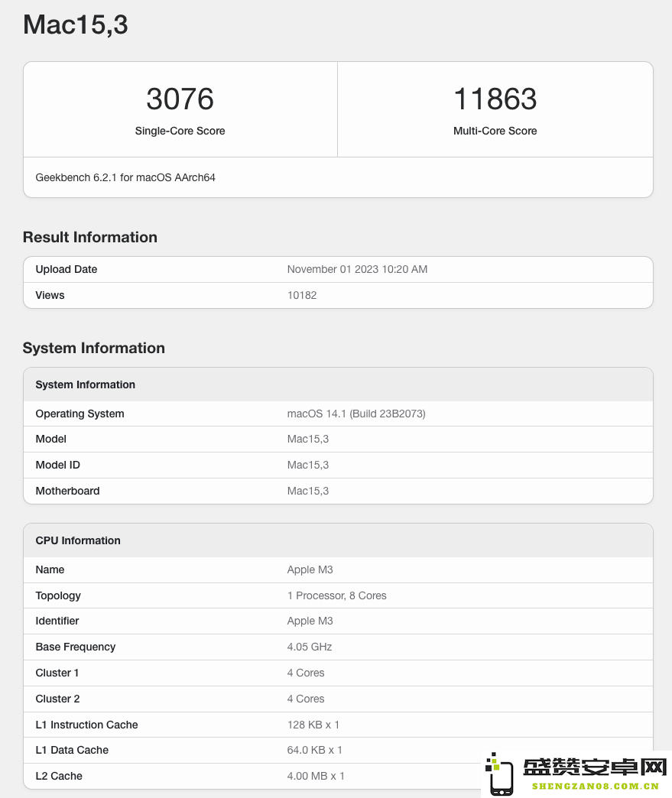Select Apple M3 in the Name row

(310, 569)
